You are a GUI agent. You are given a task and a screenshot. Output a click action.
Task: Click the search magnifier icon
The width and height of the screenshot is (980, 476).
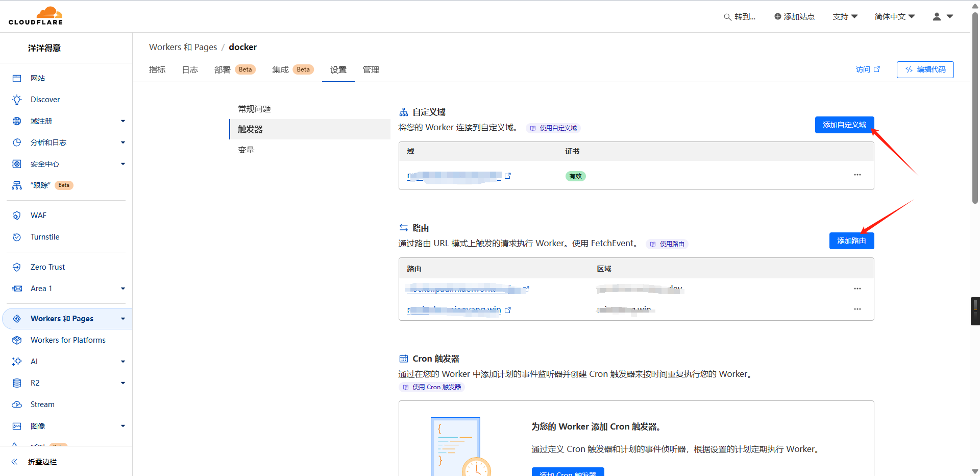pyautogui.click(x=727, y=17)
